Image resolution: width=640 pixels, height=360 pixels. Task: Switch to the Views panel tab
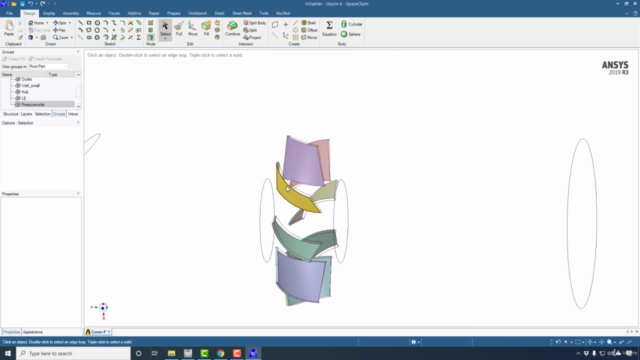tap(73, 114)
